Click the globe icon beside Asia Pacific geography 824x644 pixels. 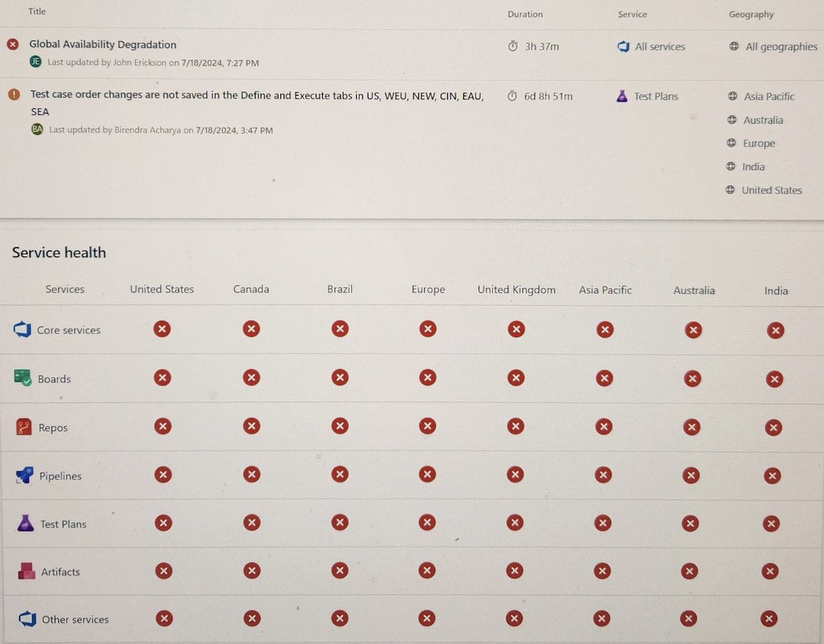[732, 97]
